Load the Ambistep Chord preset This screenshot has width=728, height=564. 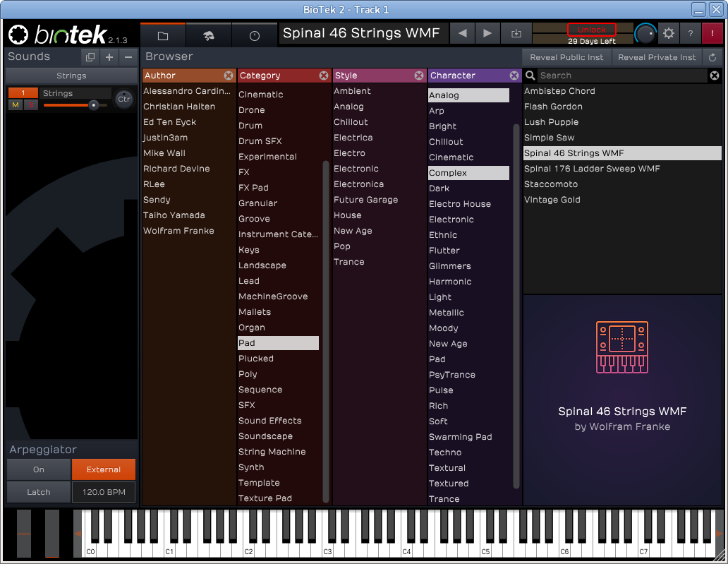[x=622, y=91]
